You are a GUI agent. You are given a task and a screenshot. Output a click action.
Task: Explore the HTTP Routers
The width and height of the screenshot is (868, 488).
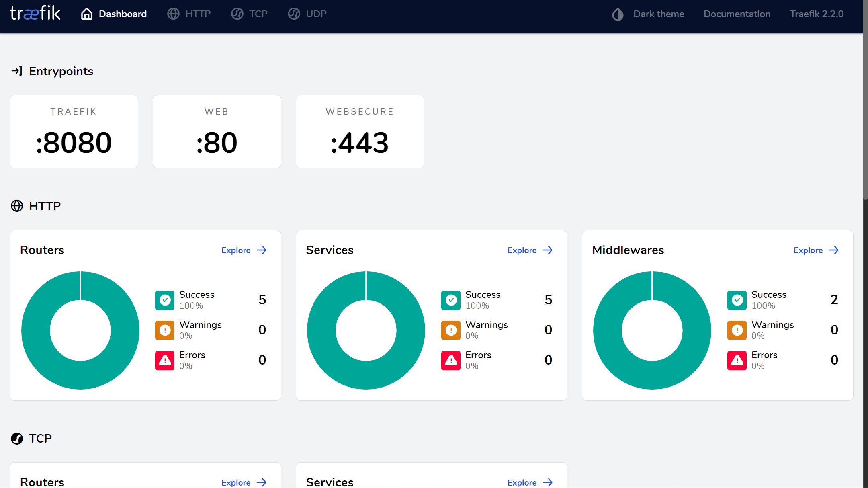[244, 250]
